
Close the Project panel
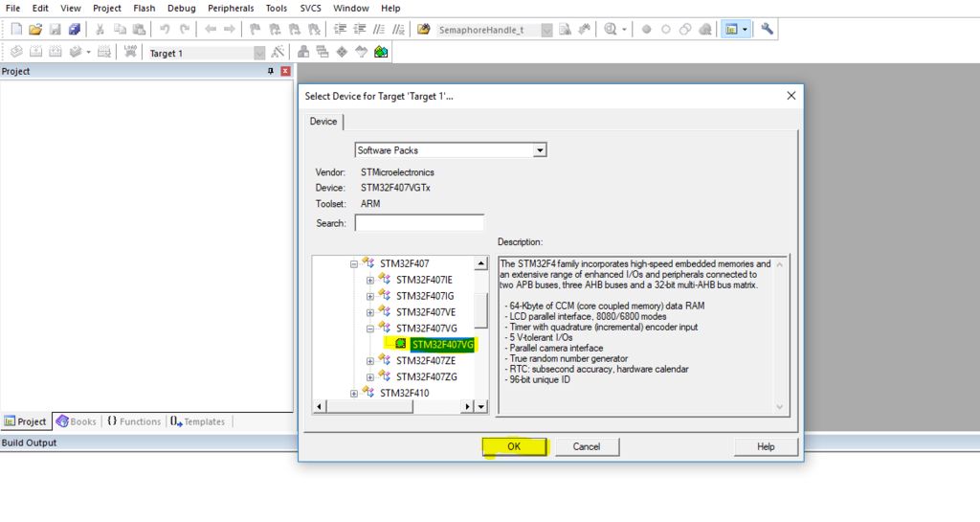point(285,71)
